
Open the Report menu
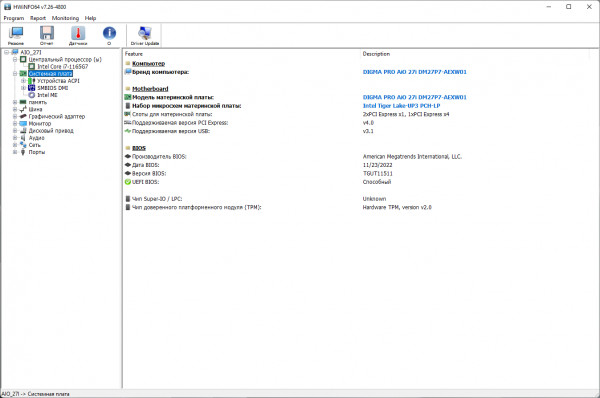[x=38, y=18]
